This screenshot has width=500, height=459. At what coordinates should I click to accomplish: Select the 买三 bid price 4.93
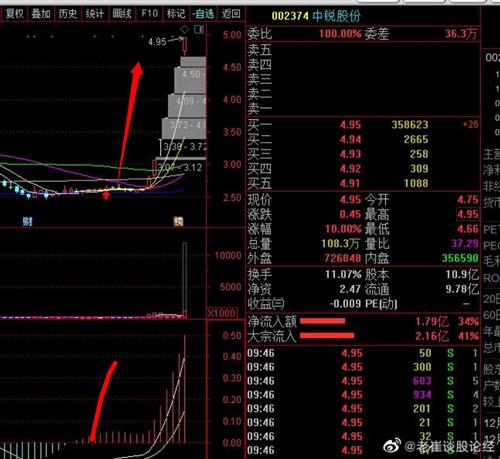pos(350,154)
